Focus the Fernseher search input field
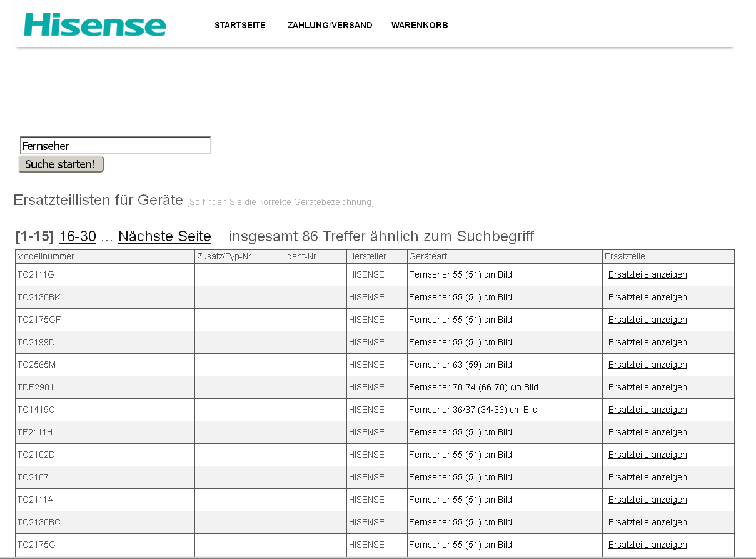 (x=115, y=146)
